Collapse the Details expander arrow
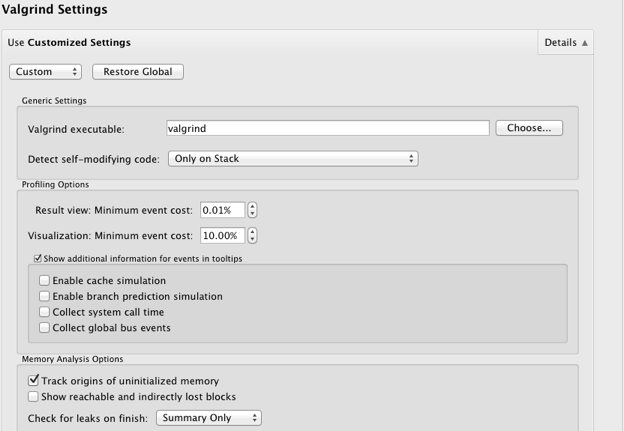The height and width of the screenshot is (431, 624). [584, 43]
